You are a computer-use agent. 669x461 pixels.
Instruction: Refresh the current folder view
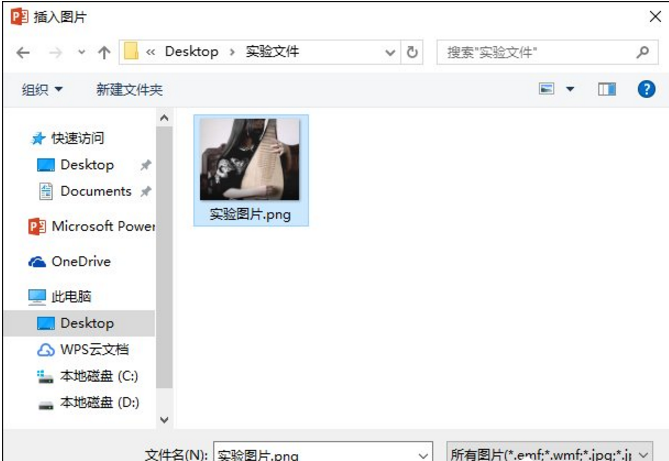coord(412,53)
